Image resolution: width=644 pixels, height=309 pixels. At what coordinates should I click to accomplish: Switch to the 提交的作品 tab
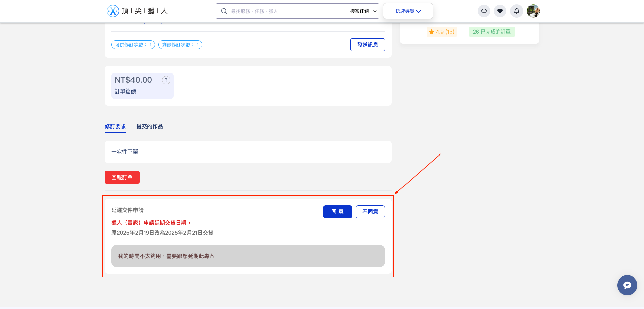coord(149,126)
